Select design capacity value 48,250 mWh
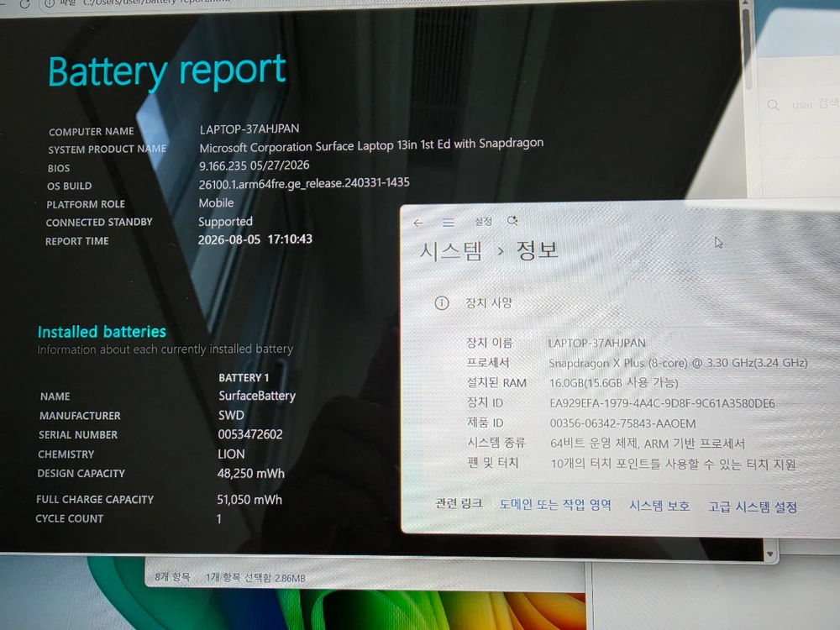The width and height of the screenshot is (840, 630). coord(250,474)
